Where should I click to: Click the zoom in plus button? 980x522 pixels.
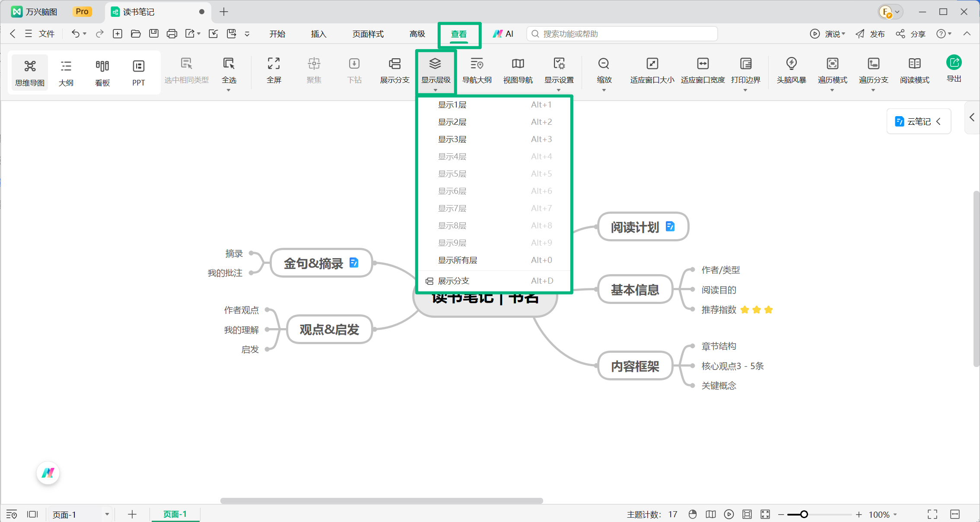859,514
